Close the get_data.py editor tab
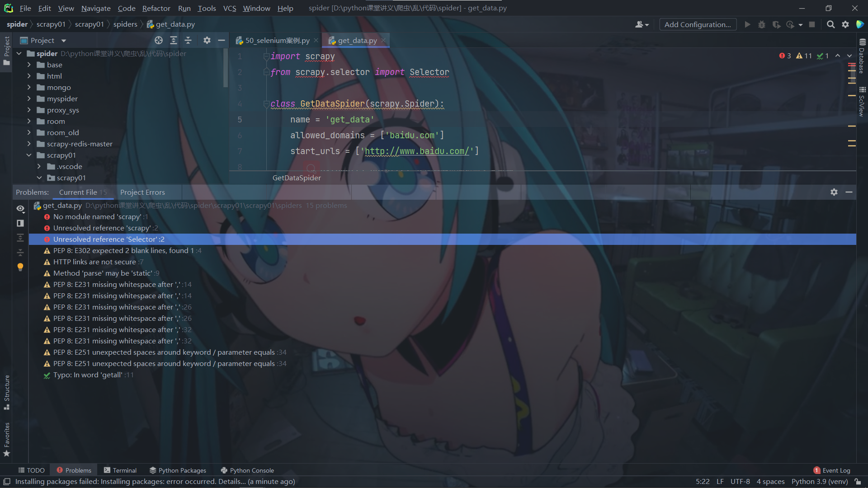This screenshot has height=488, width=868. (383, 41)
